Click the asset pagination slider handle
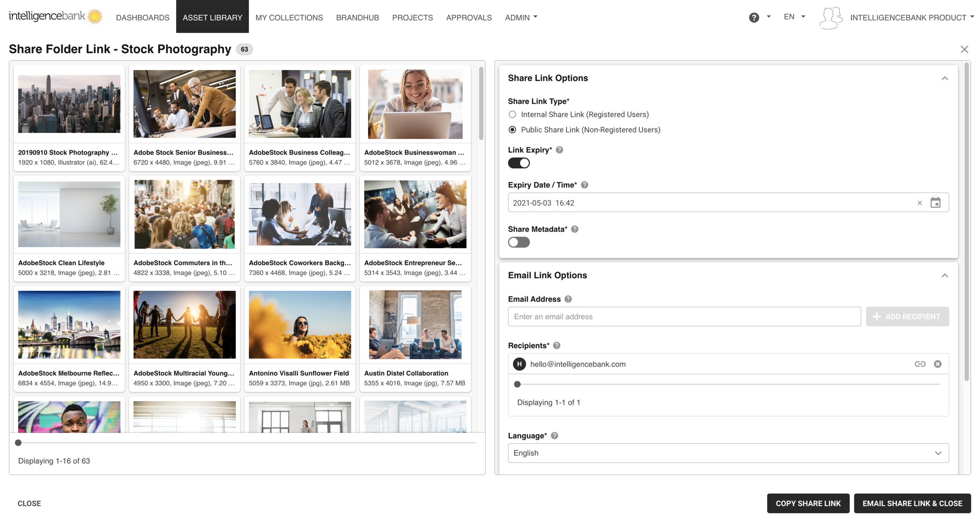Viewport: 980px width, 521px height. pos(18,443)
